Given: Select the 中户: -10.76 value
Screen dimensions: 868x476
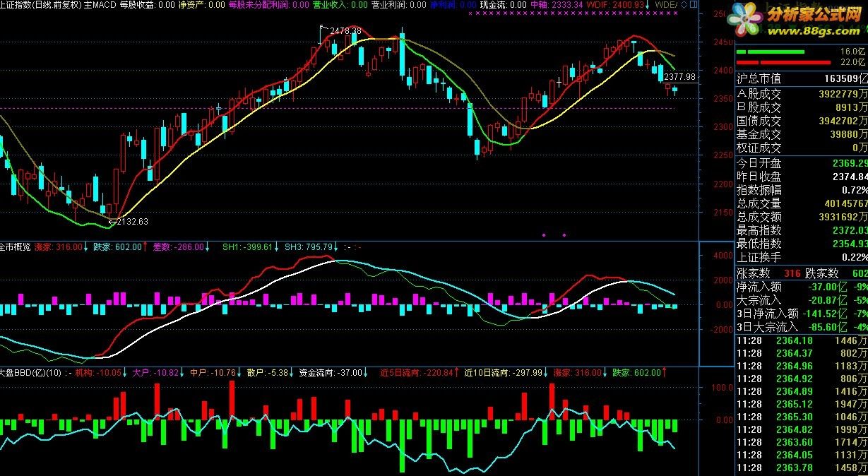Looking at the screenshot, I should [213, 372].
